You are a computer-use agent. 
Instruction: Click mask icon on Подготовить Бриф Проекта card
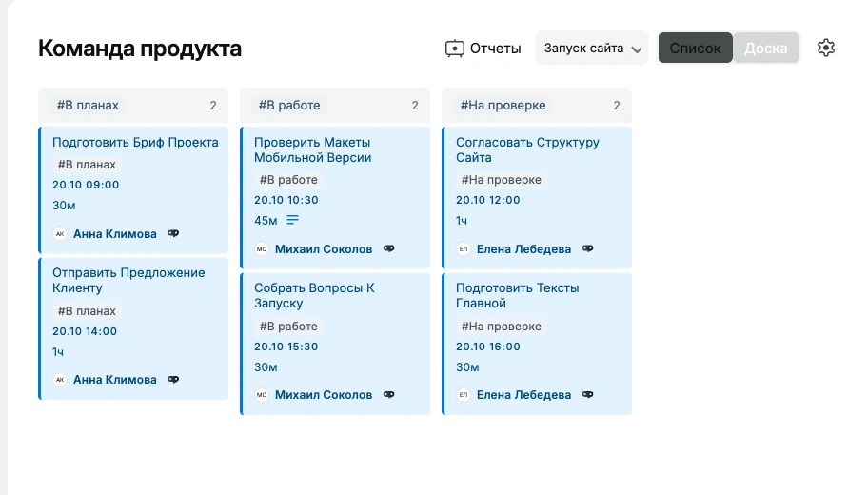pyautogui.click(x=173, y=233)
